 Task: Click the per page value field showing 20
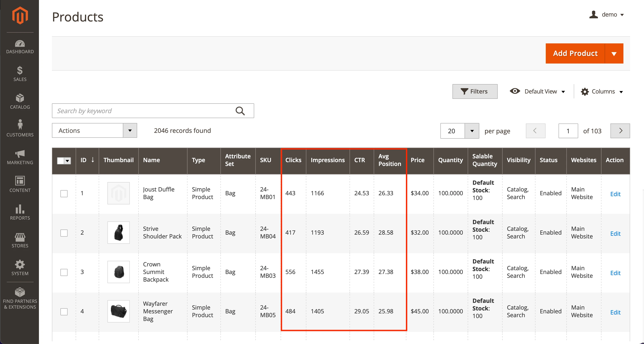[452, 131]
